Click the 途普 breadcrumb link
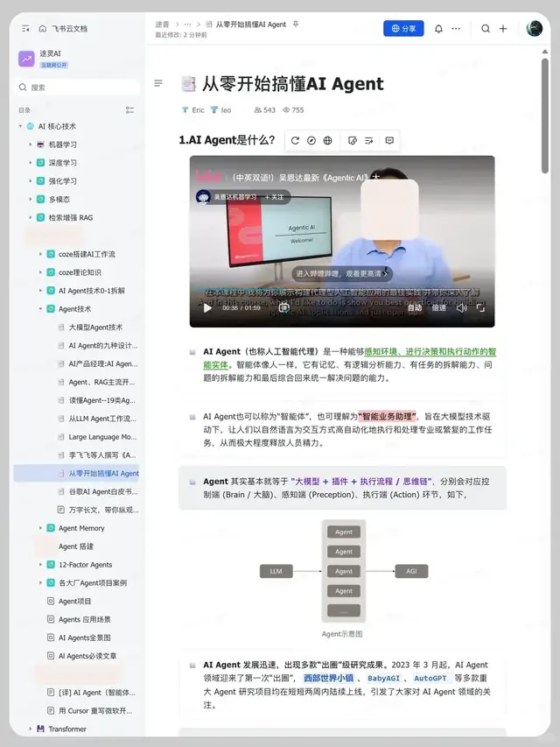This screenshot has width=560, height=747. [x=162, y=24]
